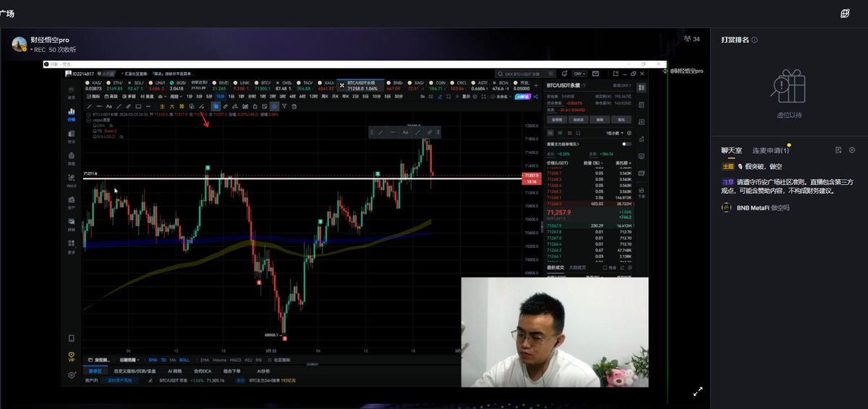Screen dimensions: 868x409
Task: Open the settings gear at sidebar bottom
Action: pyautogui.click(x=72, y=375)
